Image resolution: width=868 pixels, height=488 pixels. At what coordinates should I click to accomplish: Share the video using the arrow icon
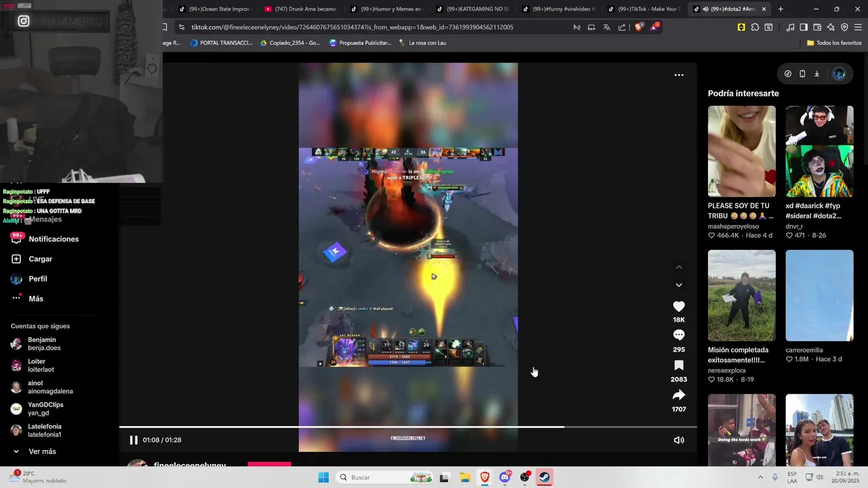[x=679, y=395]
